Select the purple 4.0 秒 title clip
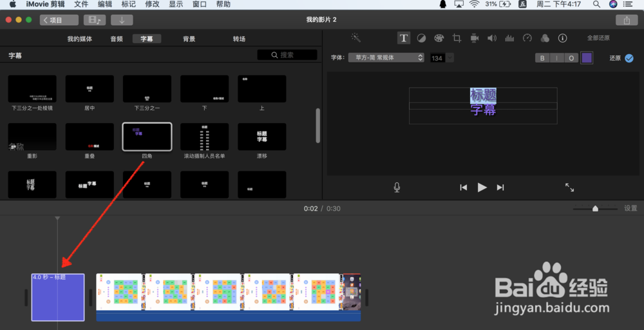Image resolution: width=644 pixels, height=330 pixels. (x=58, y=297)
